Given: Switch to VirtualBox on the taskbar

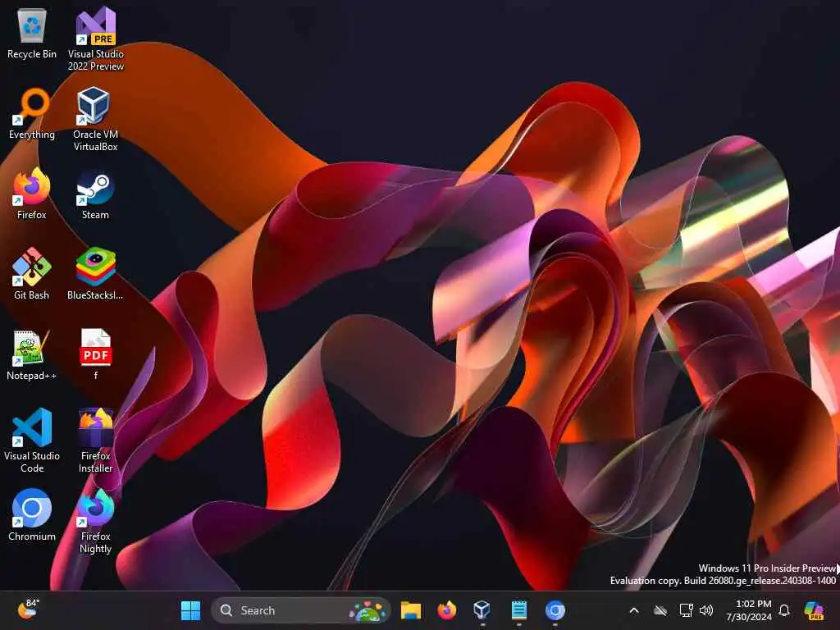Looking at the screenshot, I should pyautogui.click(x=482, y=610).
